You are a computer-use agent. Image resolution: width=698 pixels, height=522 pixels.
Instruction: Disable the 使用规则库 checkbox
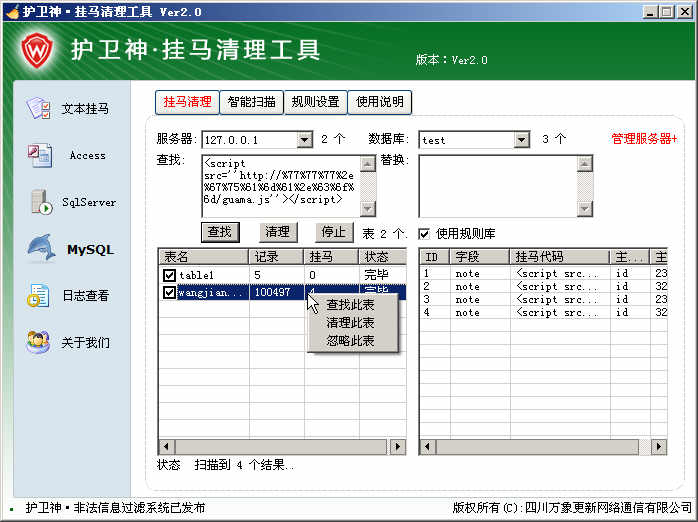tap(424, 234)
